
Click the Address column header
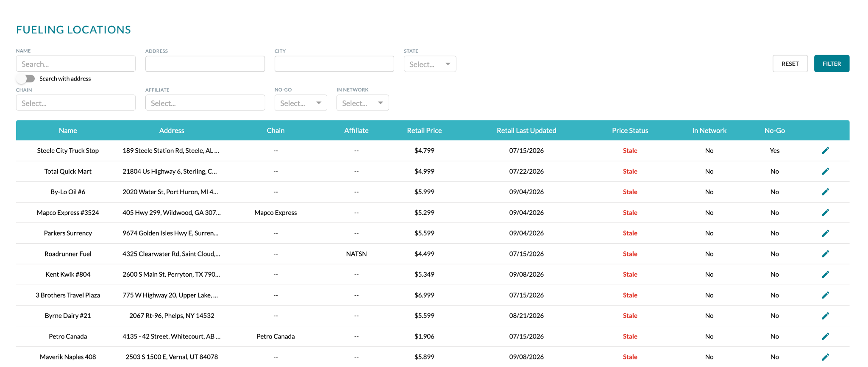172,131
